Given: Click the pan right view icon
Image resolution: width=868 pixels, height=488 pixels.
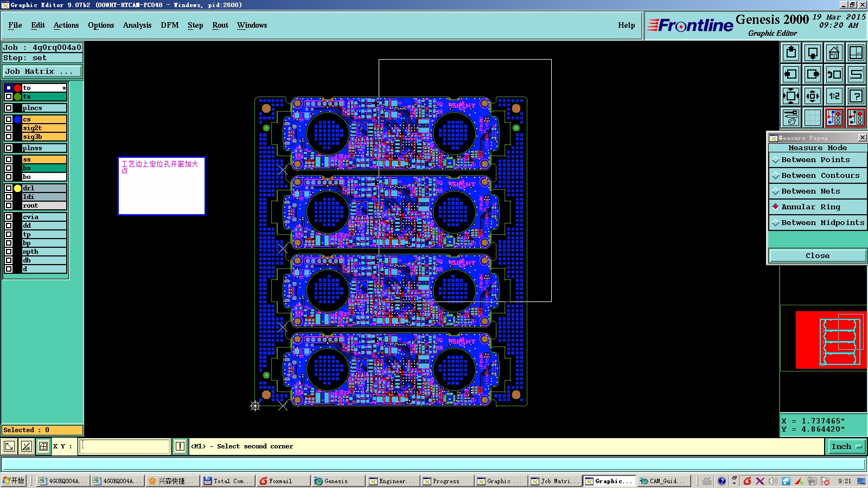Looking at the screenshot, I should click(x=813, y=74).
